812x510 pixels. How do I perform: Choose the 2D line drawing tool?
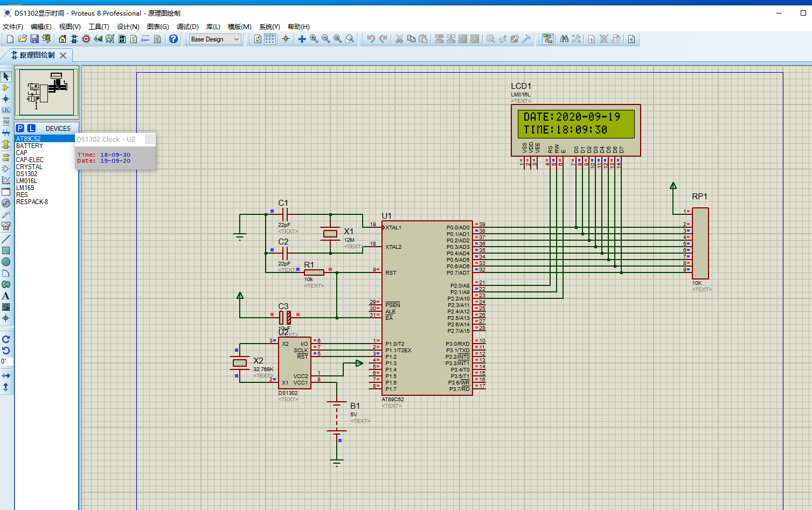(x=6, y=239)
